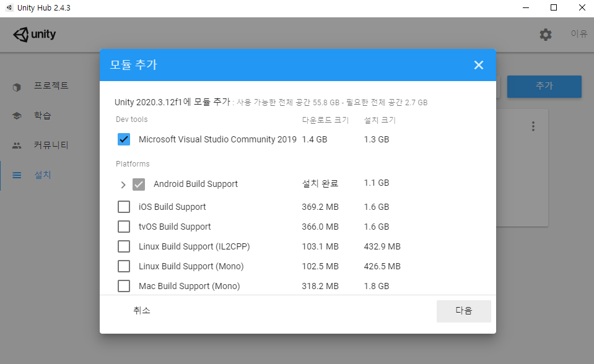Click the 432.9 MB install size
The height and width of the screenshot is (364, 594).
pos(382,246)
